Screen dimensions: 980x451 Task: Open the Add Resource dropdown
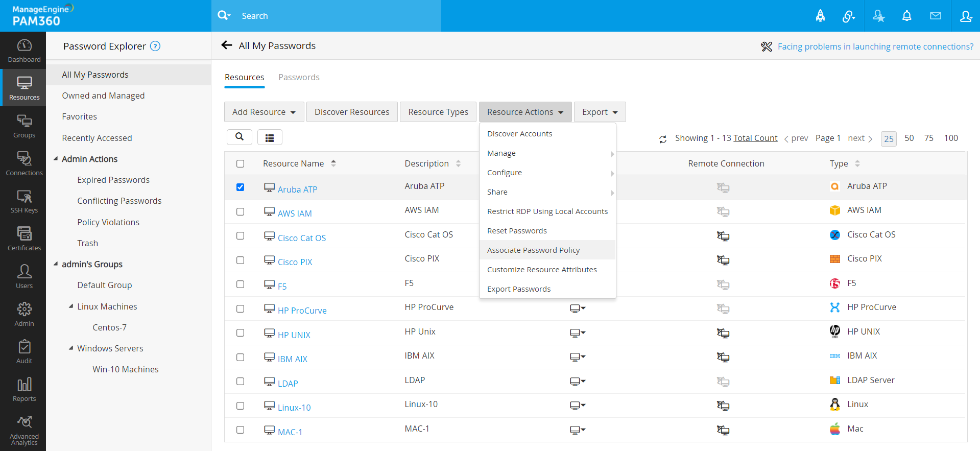coord(264,112)
